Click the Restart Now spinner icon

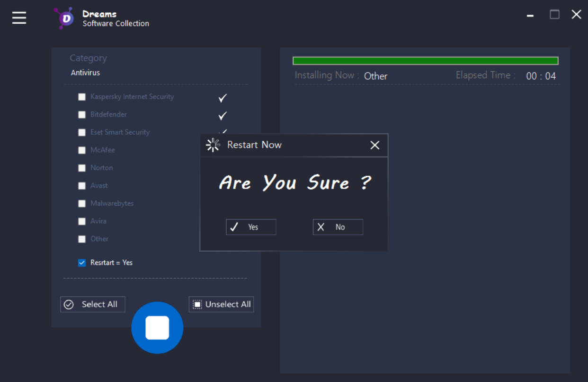click(x=213, y=145)
